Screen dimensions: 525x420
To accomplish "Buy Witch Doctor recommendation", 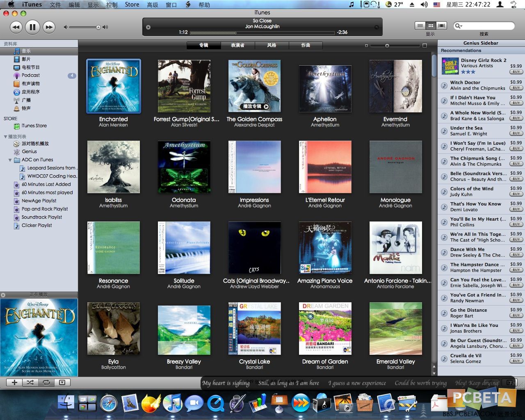I will click(x=516, y=88).
